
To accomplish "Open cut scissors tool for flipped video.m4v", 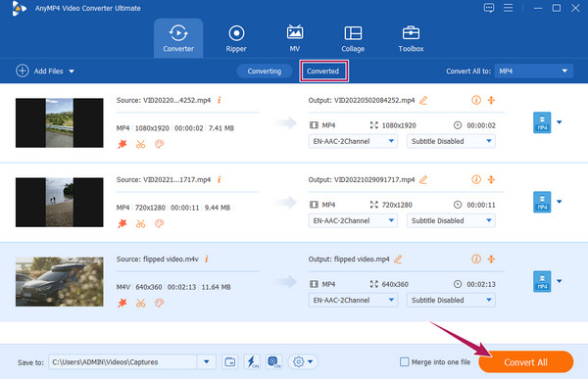I will pos(140,303).
